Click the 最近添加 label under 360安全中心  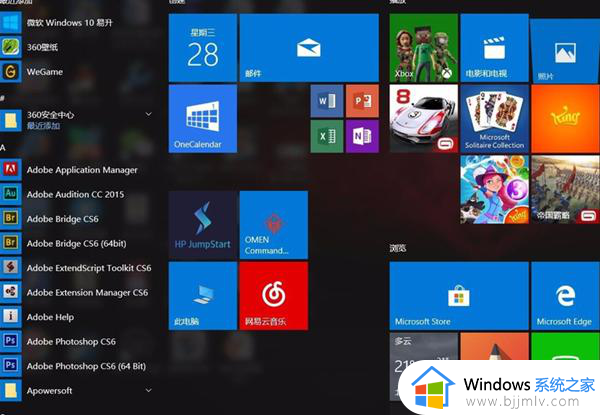[43, 126]
